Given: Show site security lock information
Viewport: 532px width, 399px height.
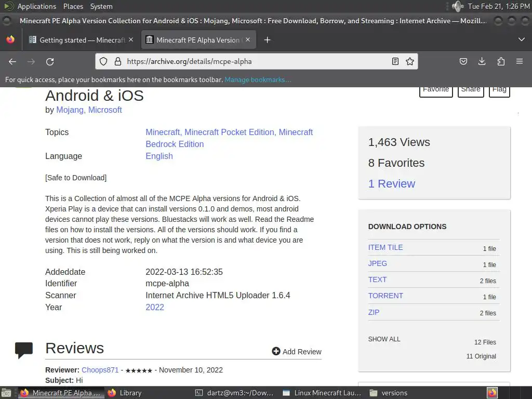Looking at the screenshot, I should click(x=118, y=61).
